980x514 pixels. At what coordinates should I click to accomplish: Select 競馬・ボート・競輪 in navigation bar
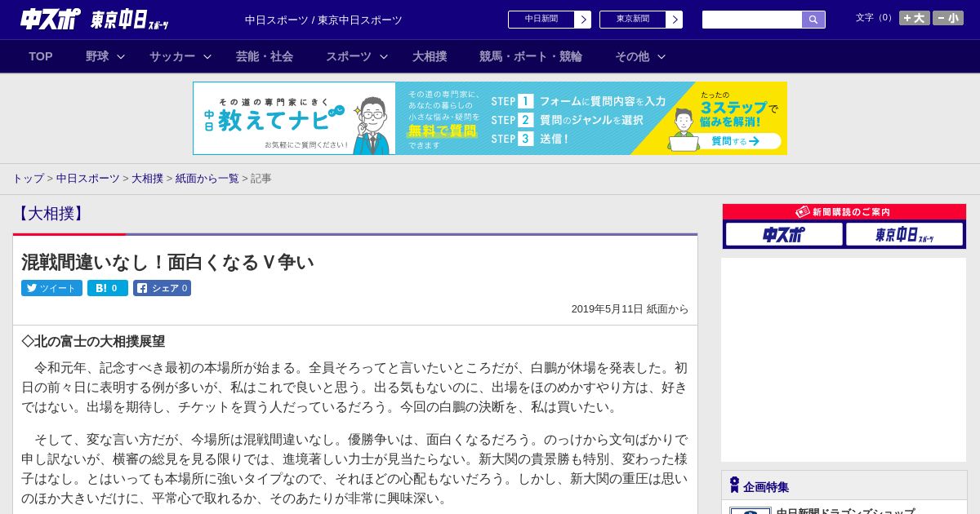[x=531, y=56]
